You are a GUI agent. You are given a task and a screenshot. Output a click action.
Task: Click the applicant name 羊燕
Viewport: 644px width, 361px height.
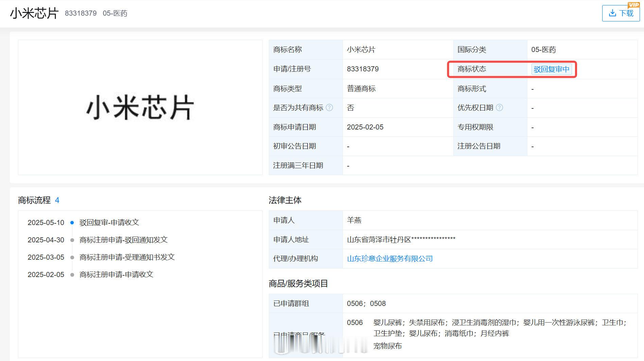click(354, 220)
